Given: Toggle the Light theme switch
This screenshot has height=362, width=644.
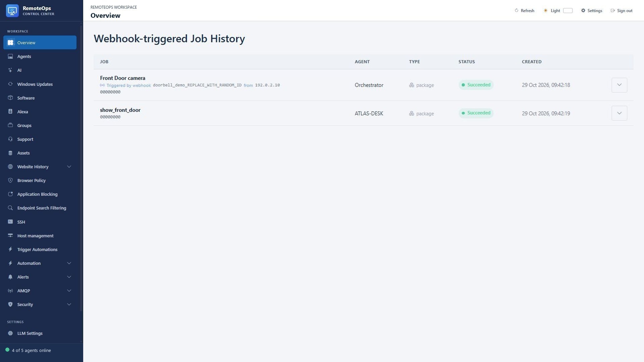Looking at the screenshot, I should 568,11.
